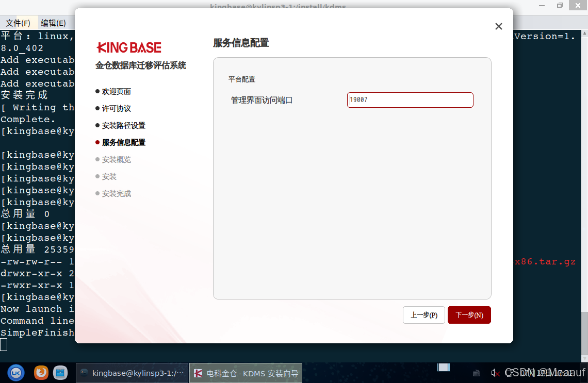
Task: Minimize the terminal window
Action: [542, 5]
